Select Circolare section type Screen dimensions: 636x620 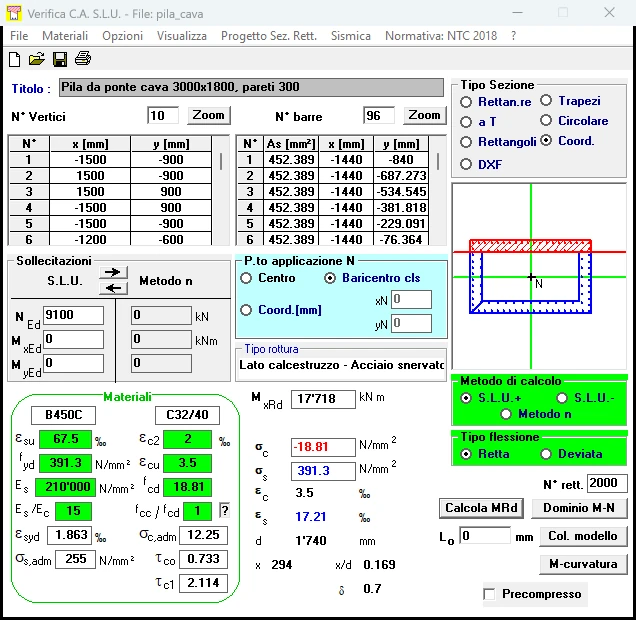546,120
